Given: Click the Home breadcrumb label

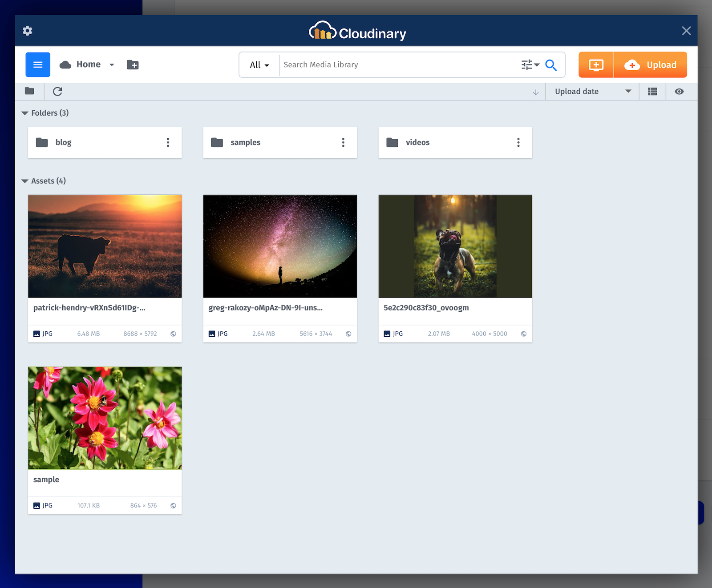Looking at the screenshot, I should (x=89, y=64).
